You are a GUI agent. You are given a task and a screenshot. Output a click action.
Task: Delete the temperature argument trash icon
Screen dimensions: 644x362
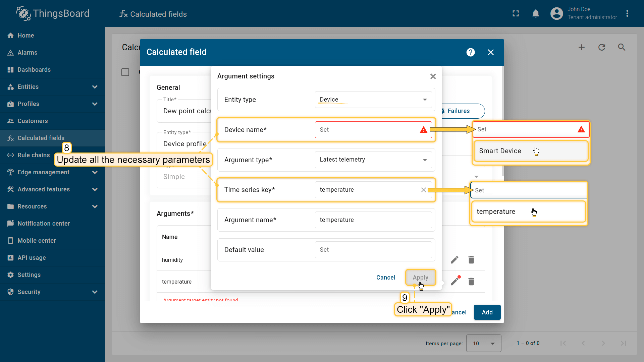point(471,282)
